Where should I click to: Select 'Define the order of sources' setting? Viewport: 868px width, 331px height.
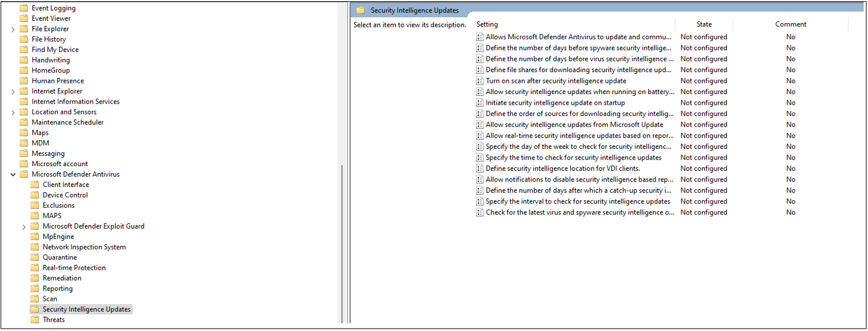pos(580,114)
